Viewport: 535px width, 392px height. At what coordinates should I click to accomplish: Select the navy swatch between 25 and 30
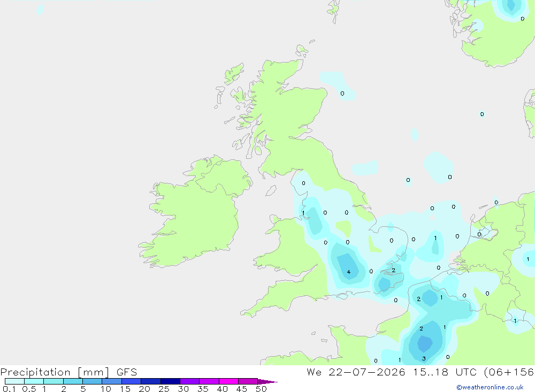170,381
